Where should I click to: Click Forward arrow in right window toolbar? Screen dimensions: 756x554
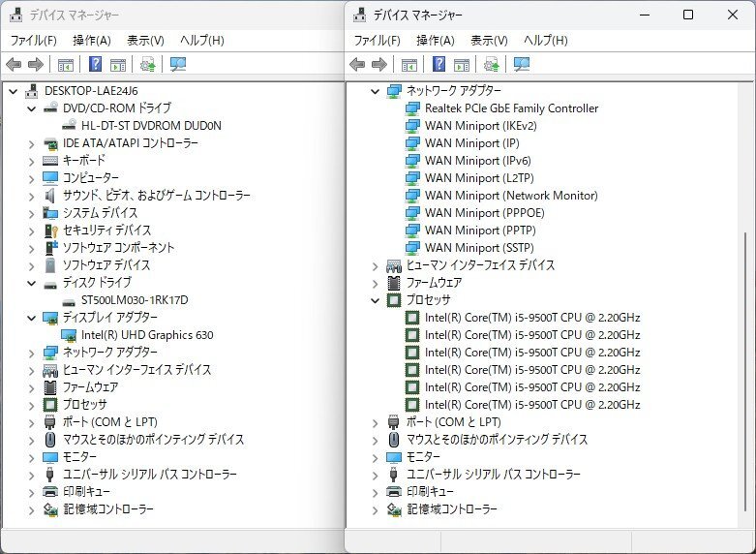click(379, 64)
